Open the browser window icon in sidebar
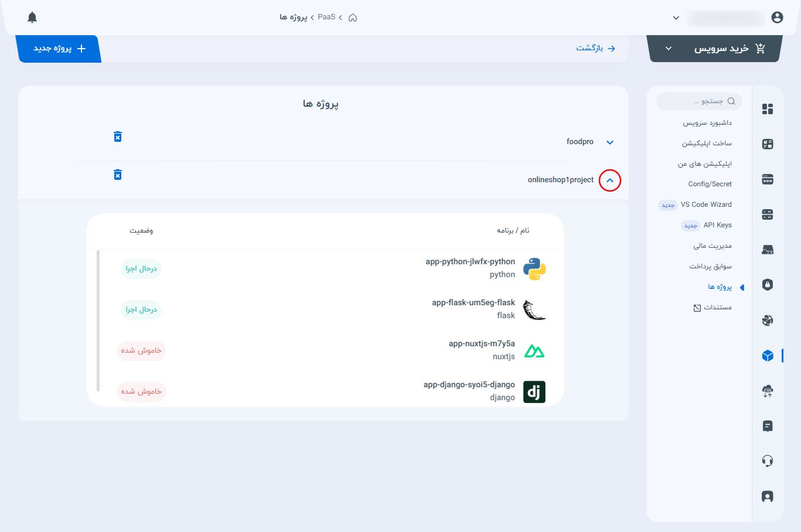Image resolution: width=801 pixels, height=532 pixels. tap(768, 179)
